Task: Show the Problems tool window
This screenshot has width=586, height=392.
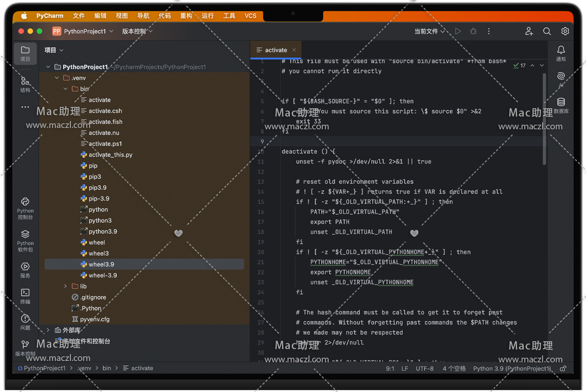Action: pos(25,319)
